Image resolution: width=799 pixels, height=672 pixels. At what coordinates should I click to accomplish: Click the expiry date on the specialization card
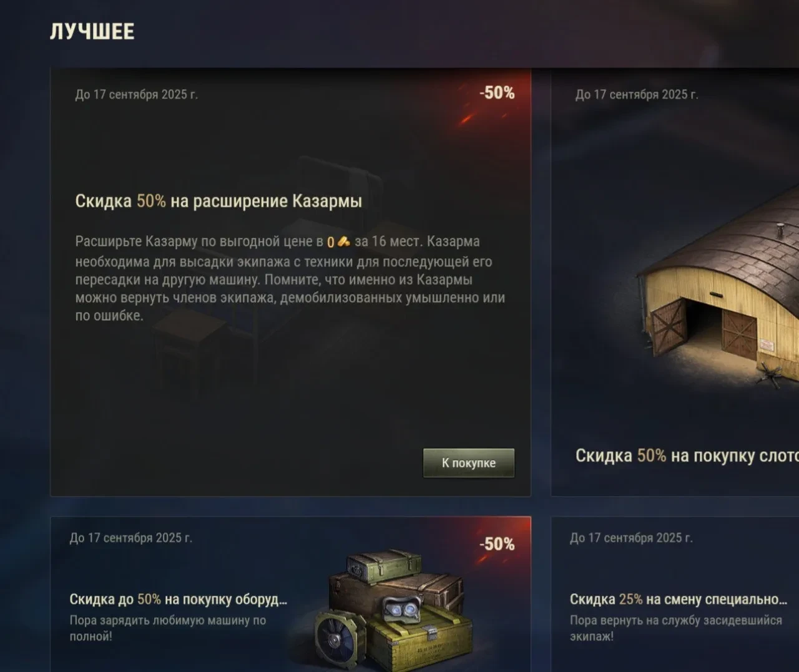[631, 538]
